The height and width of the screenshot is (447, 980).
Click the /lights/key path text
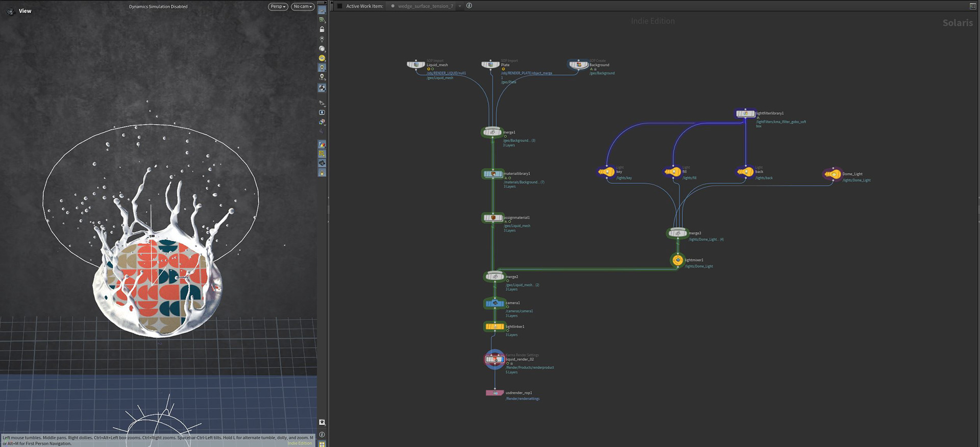coord(624,178)
